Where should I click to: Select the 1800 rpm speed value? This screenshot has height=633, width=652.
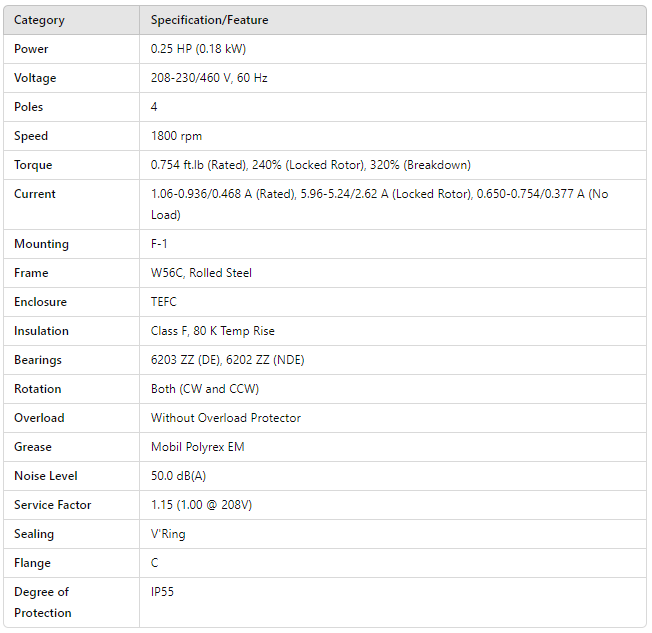pos(176,136)
